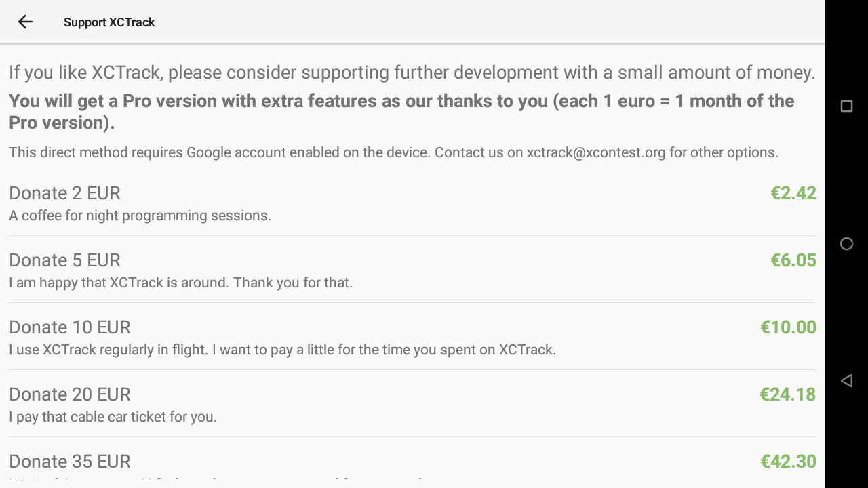868x488 pixels.
Task: Tap the cable car ticket description
Action: click(x=113, y=417)
